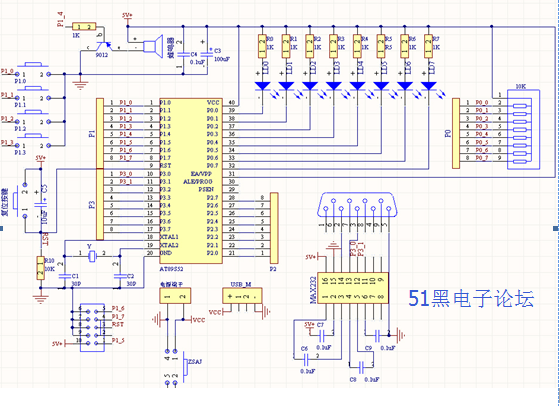Click the crystal oscillator Y symbol
Screen dimensions: 560x406
(92, 256)
